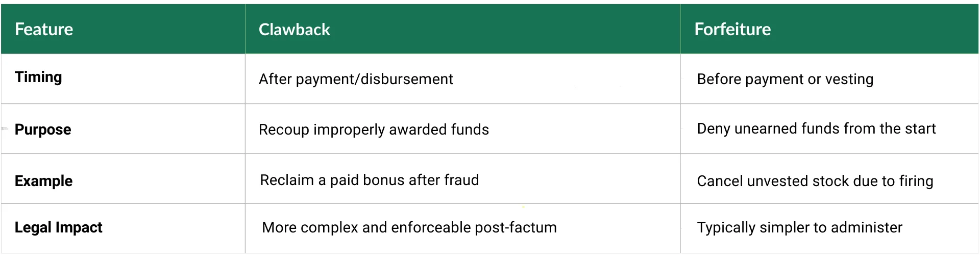
Task: Select the 'Typically simpler to administer' cell
Action: (800, 227)
